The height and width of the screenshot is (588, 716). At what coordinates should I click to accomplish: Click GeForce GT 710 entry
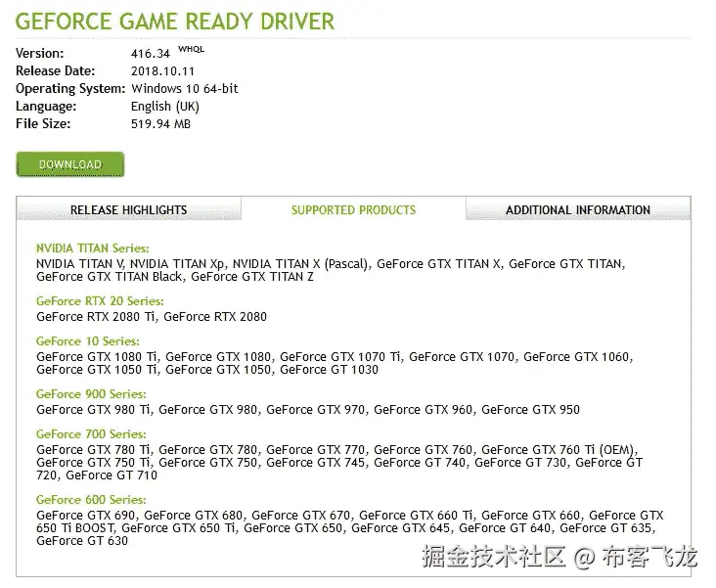(112, 475)
